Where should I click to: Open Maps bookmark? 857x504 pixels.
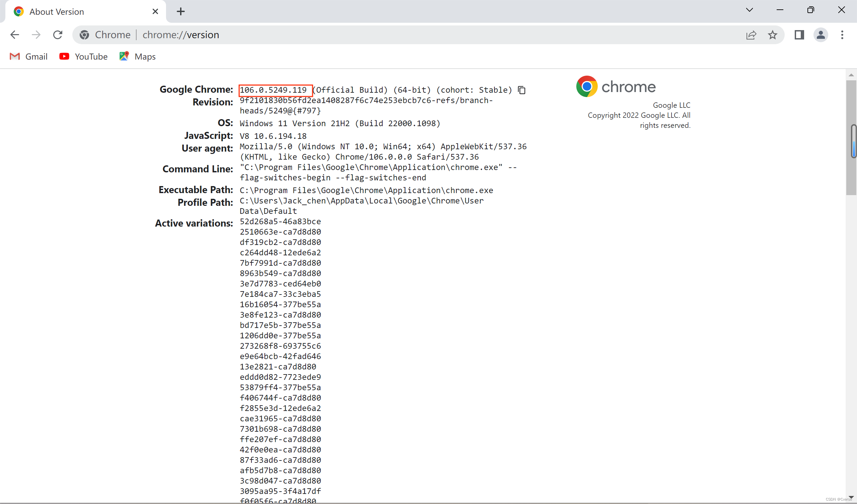137,57
